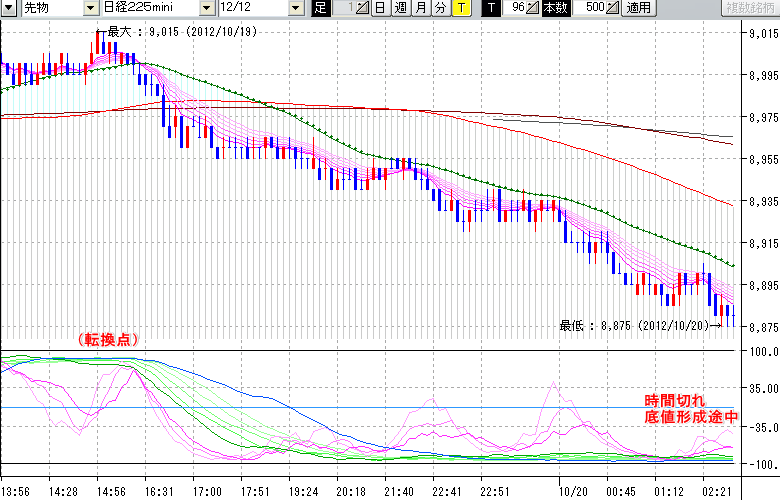Select the 日 (daily) timeframe button

(380, 8)
